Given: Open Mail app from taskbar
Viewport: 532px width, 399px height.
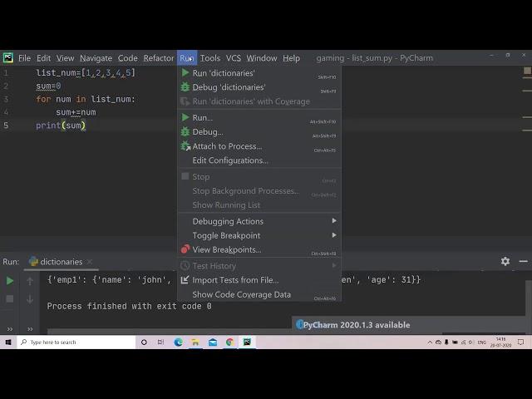Looking at the screenshot, I should coord(213,342).
